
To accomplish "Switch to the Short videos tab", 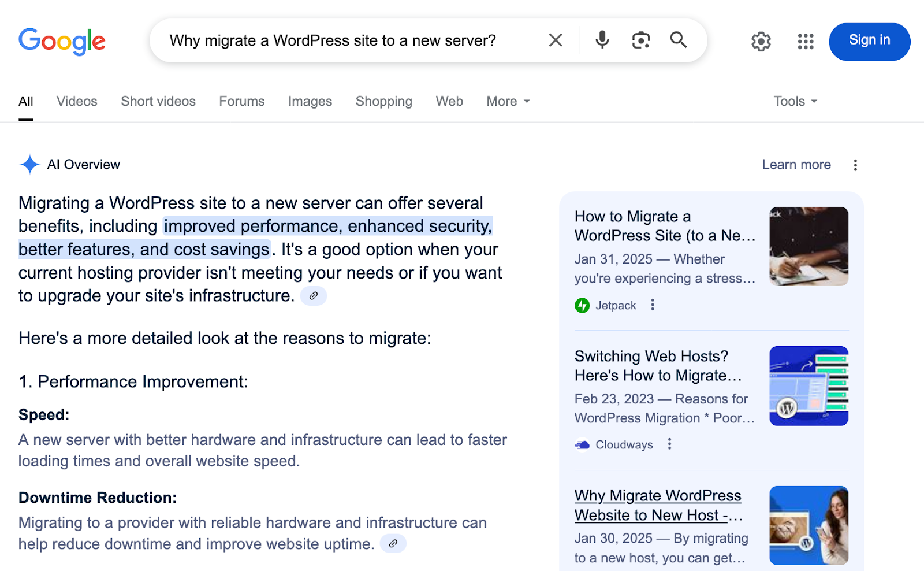I will pyautogui.click(x=158, y=101).
